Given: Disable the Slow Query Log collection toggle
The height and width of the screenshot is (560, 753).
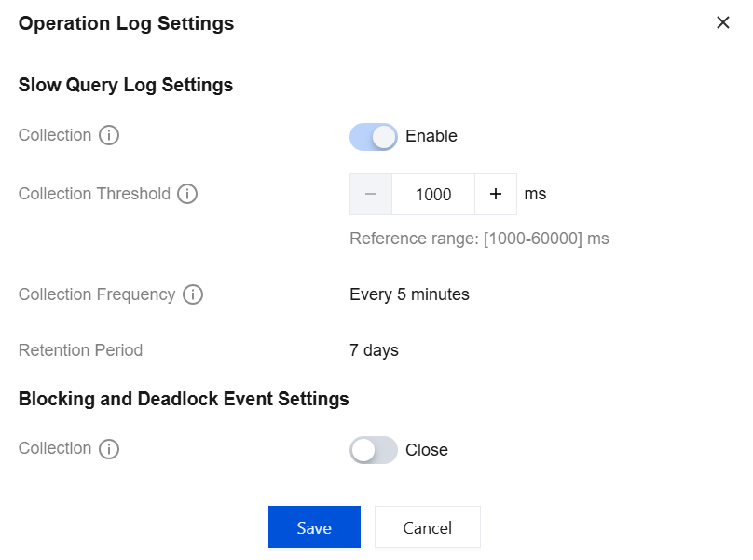Looking at the screenshot, I should [x=373, y=136].
